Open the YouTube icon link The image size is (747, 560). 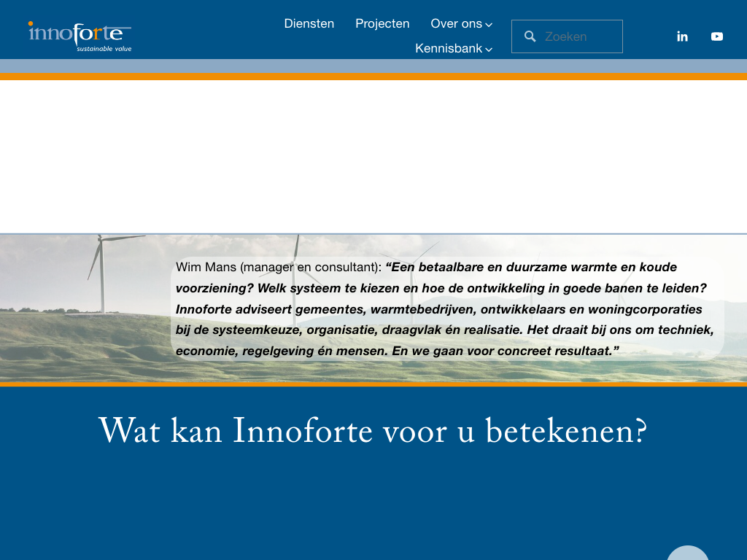pyautogui.click(x=716, y=36)
